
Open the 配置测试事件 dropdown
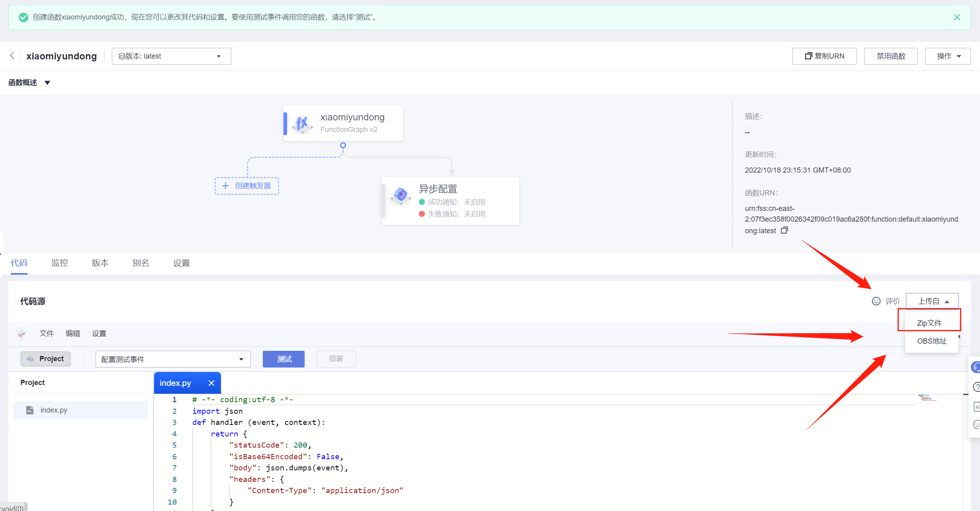pyautogui.click(x=173, y=359)
